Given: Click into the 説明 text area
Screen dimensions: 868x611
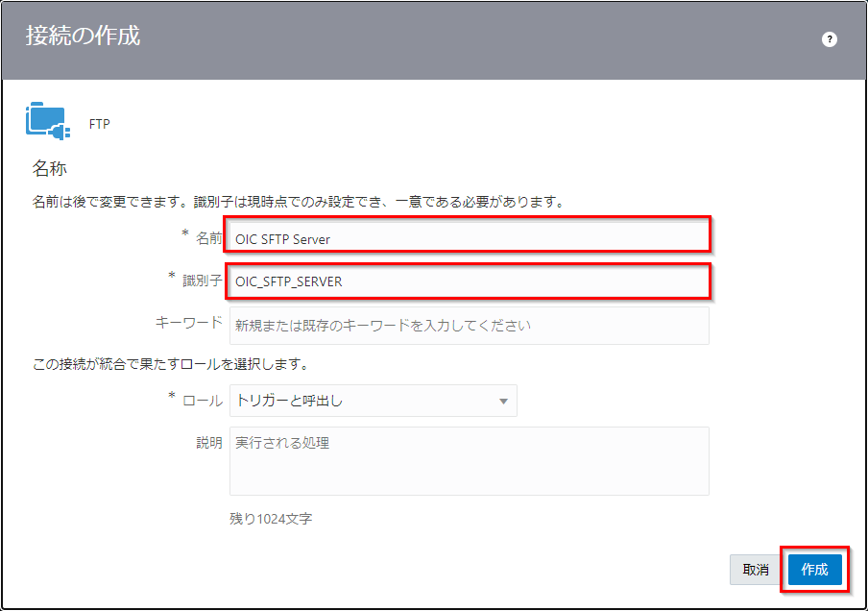Looking at the screenshot, I should tap(469, 461).
